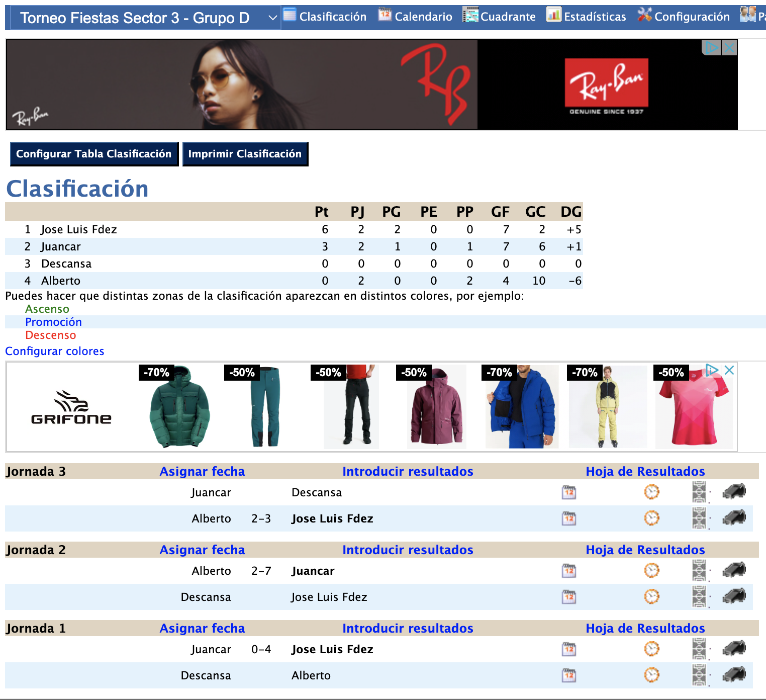The image size is (766, 700).
Task: Click Introducir resultados for Jornada 1
Action: 408,628
